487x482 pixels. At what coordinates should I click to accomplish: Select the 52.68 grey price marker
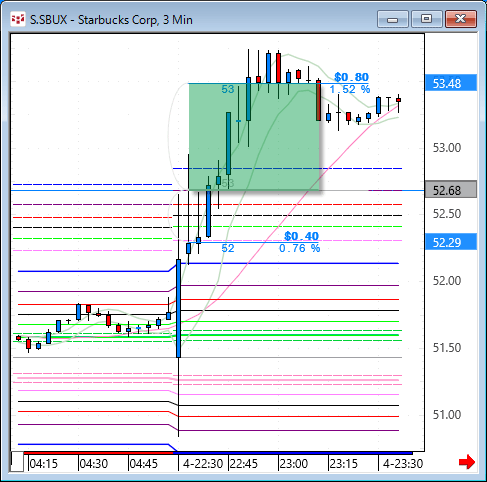[x=451, y=190]
